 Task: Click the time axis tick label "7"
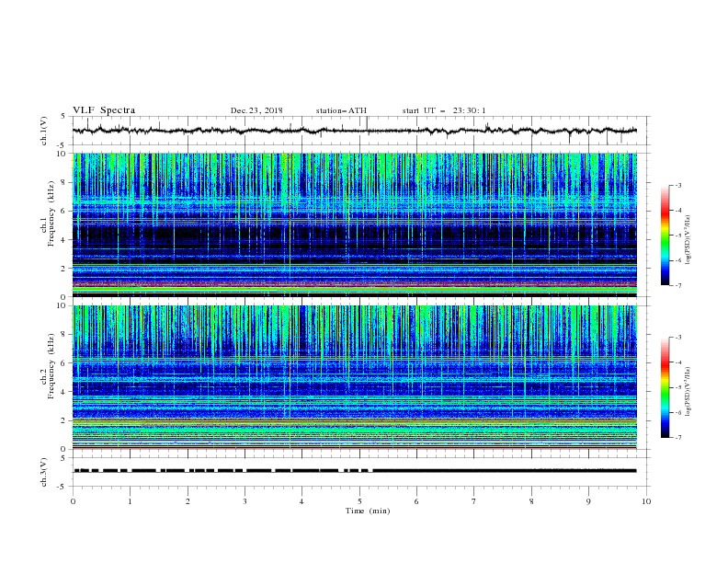point(474,501)
